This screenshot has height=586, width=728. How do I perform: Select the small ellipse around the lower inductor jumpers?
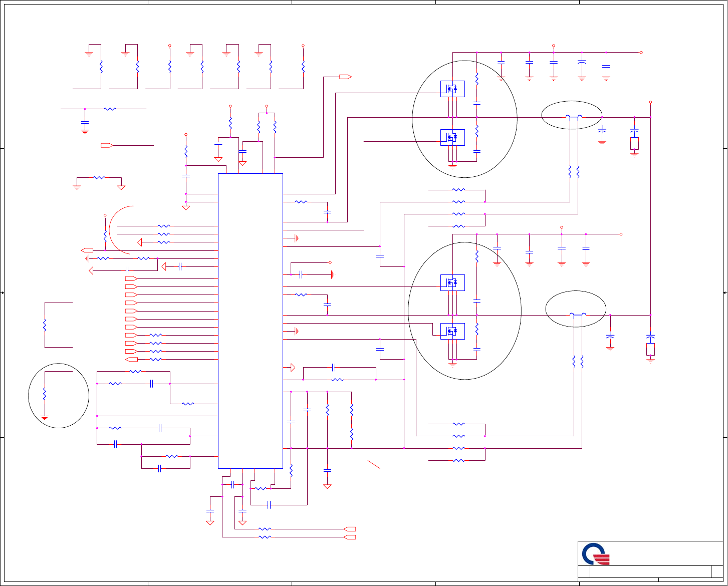[x=576, y=309]
